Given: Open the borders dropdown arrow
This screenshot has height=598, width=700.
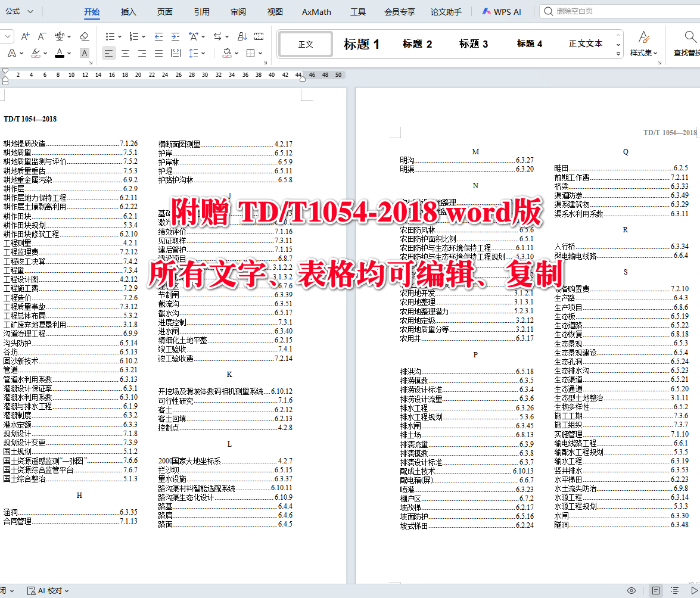Looking at the screenshot, I should [x=260, y=53].
